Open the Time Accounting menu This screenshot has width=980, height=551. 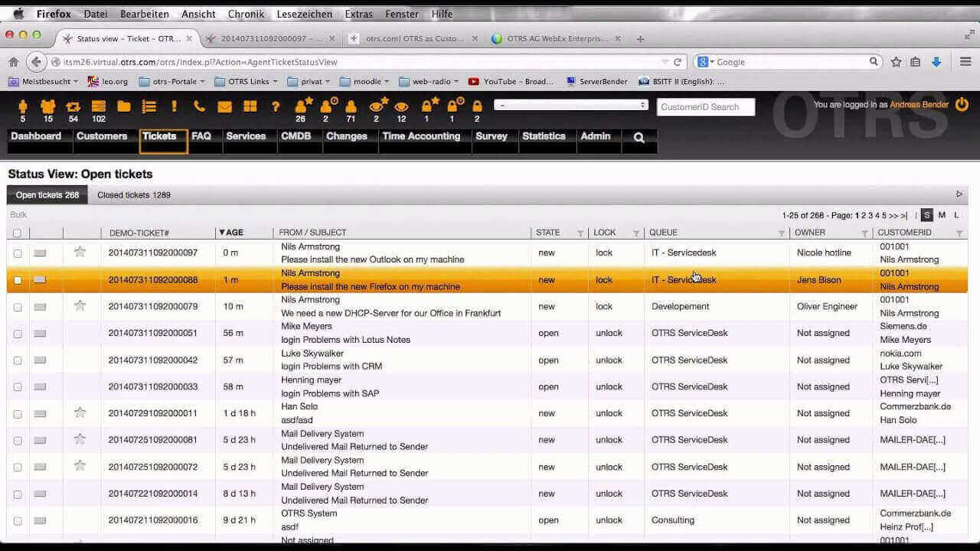421,136
